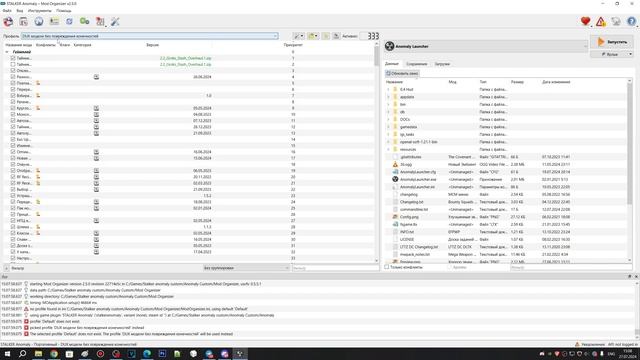This screenshot has height=360, width=640.
Task: Toggle checkbox of mod with priority 1
Action: pyautogui.click(x=13, y=58)
